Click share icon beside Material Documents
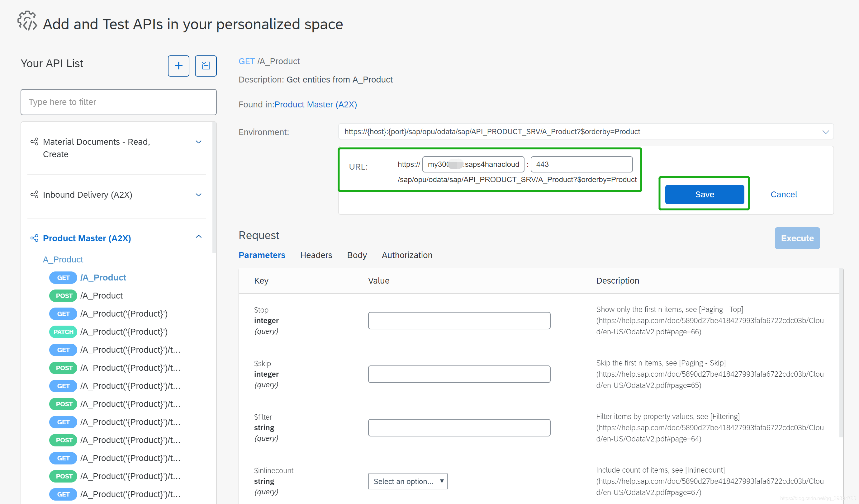 pos(34,141)
